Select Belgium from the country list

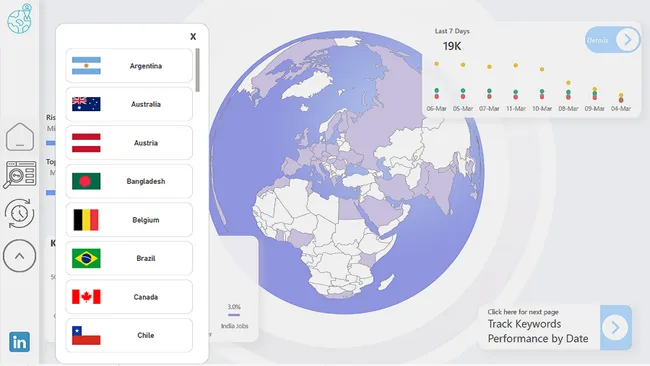(x=129, y=220)
